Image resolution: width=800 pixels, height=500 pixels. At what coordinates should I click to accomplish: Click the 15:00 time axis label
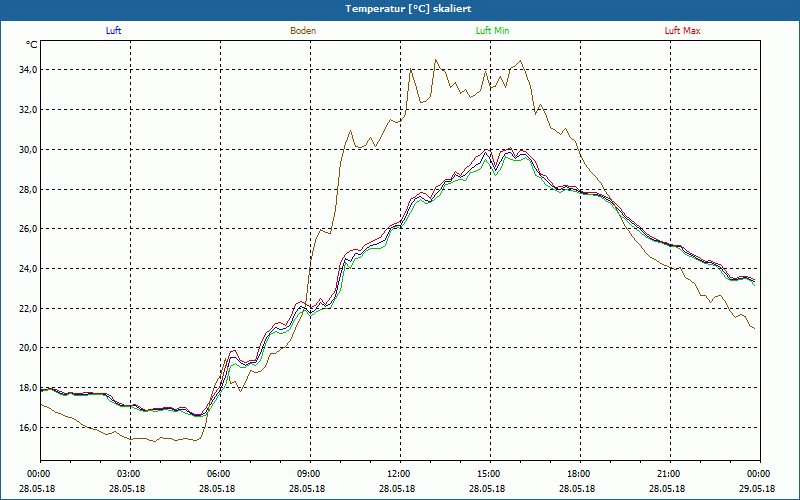coord(489,474)
